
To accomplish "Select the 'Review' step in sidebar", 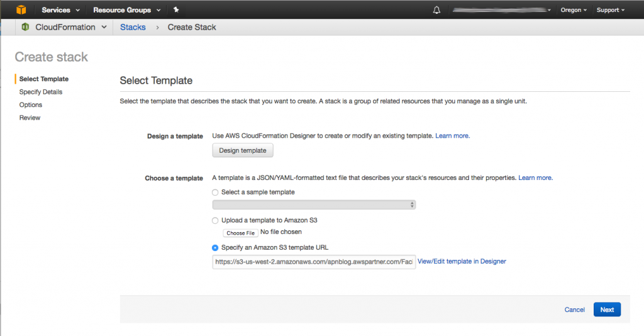I will click(30, 118).
